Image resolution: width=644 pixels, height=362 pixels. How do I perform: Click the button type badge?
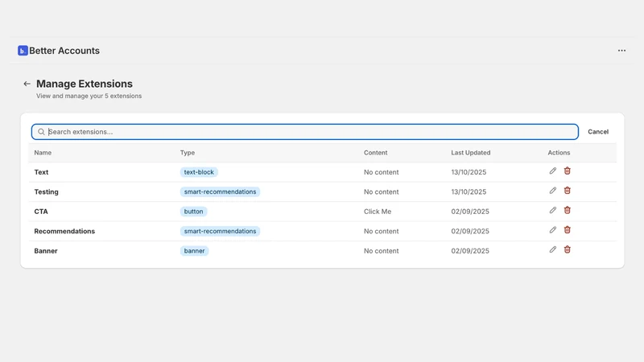tap(193, 212)
